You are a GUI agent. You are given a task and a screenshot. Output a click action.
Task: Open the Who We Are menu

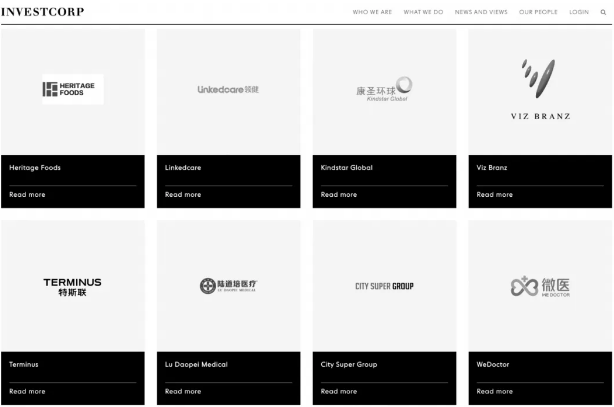372,12
